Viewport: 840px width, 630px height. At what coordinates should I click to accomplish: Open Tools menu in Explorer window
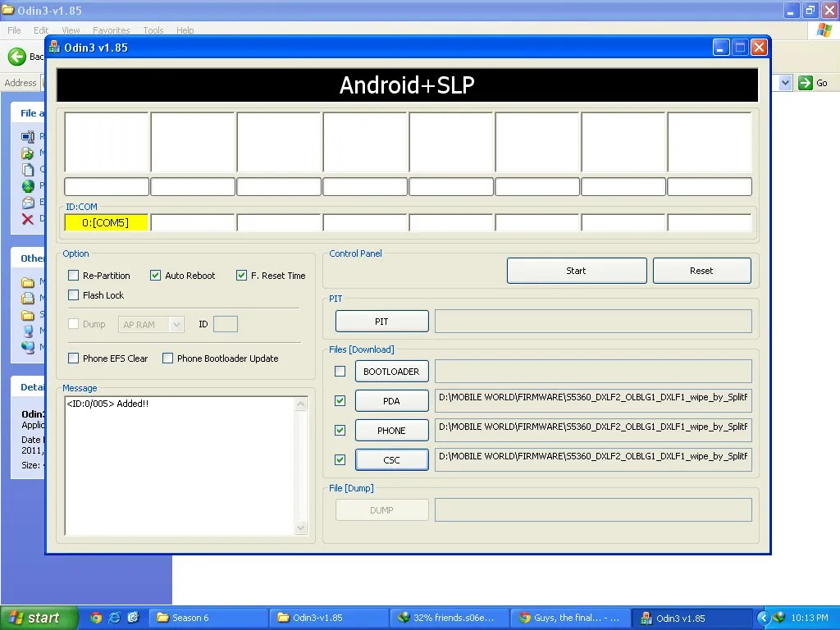(x=153, y=30)
